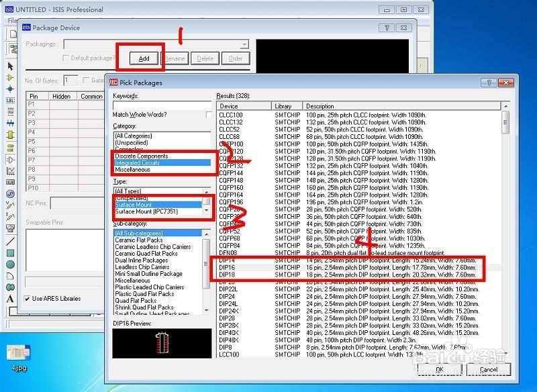Open the 4.jpg desktop file
The width and height of the screenshot is (537, 392).
19,357
